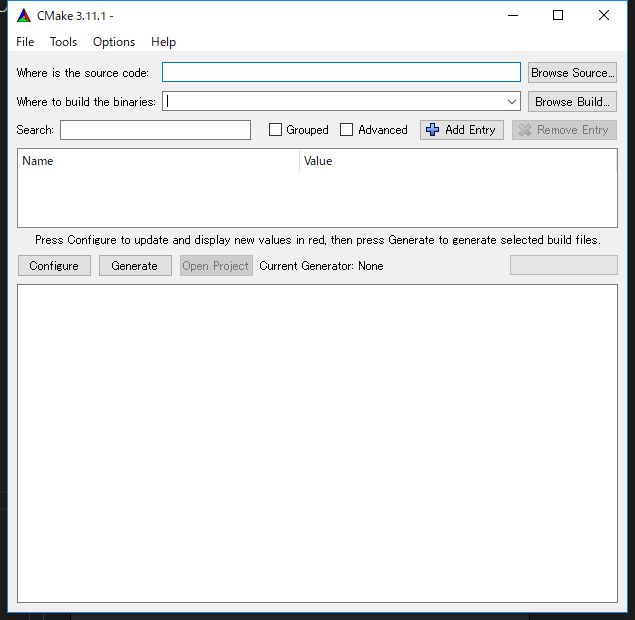The height and width of the screenshot is (620, 635).
Task: Focus the Search input field
Action: coord(155,130)
